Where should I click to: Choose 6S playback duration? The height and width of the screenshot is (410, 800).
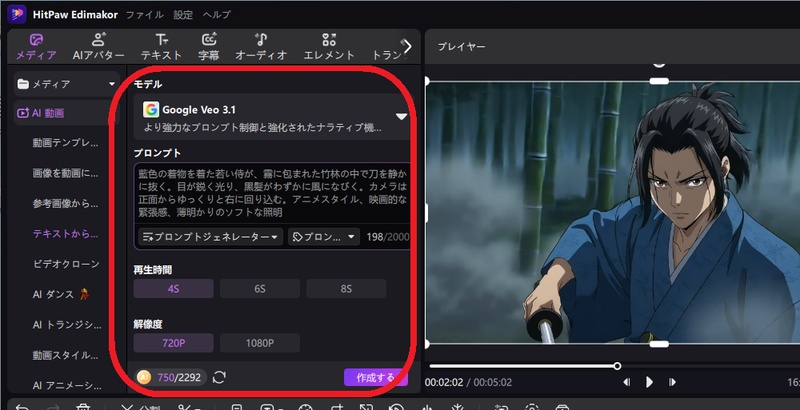(260, 289)
